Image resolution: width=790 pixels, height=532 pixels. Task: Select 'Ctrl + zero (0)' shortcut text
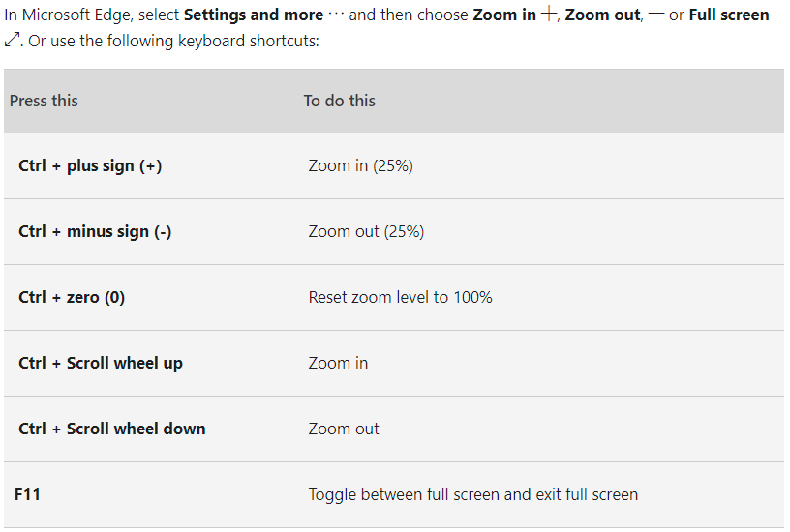[72, 298]
